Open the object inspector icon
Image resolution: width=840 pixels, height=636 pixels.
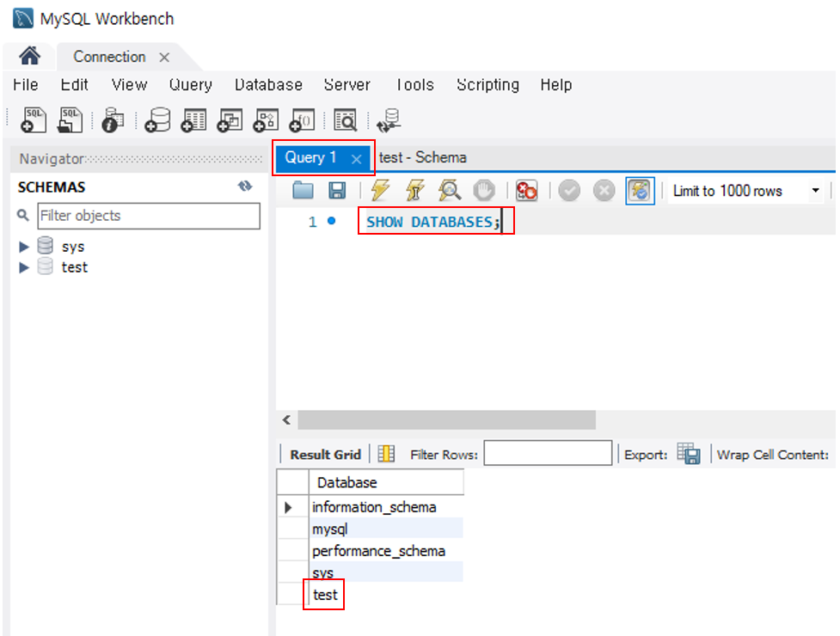pyautogui.click(x=113, y=119)
